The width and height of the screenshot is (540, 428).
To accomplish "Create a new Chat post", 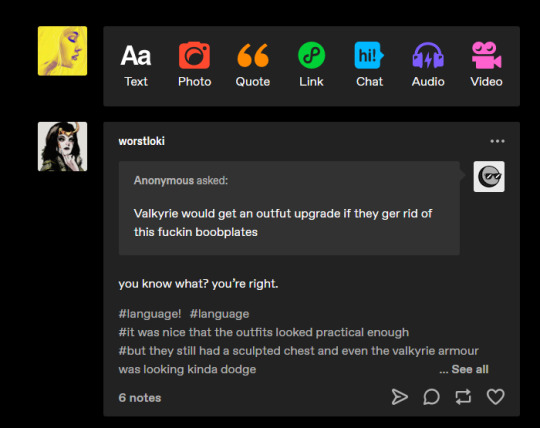I will [370, 65].
